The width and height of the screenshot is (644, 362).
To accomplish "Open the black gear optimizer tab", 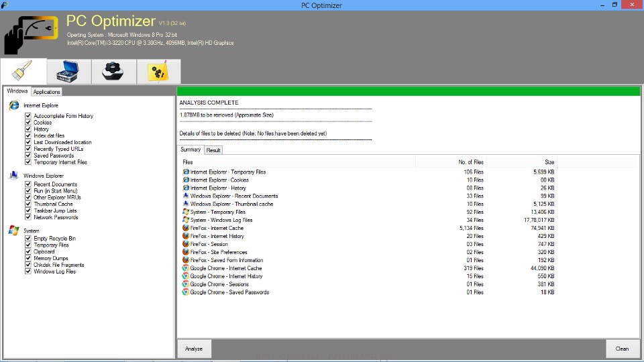I will tap(114, 72).
